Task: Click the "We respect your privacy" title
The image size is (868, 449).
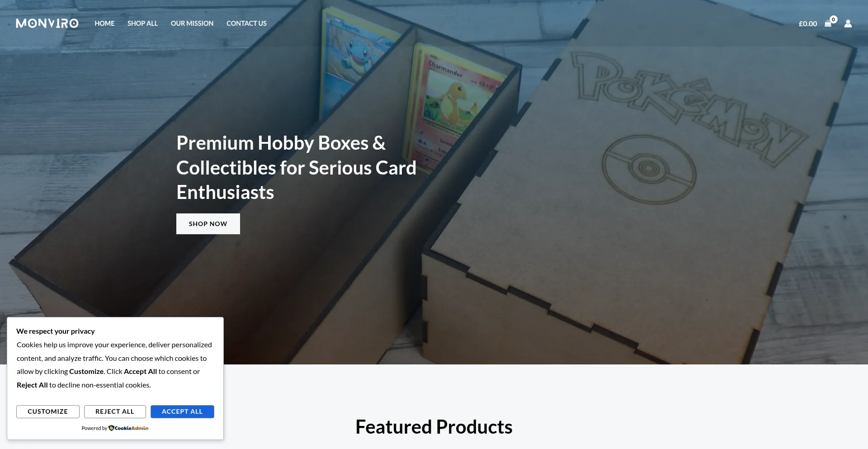Action: (56, 331)
